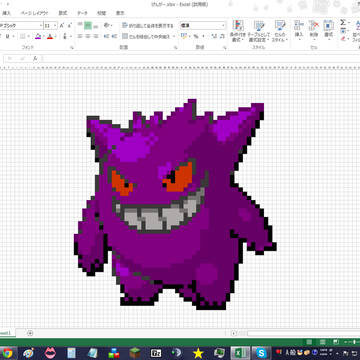Open the yellow star app in taskbar
This screenshot has width=360, height=360.
pyautogui.click(x=198, y=353)
